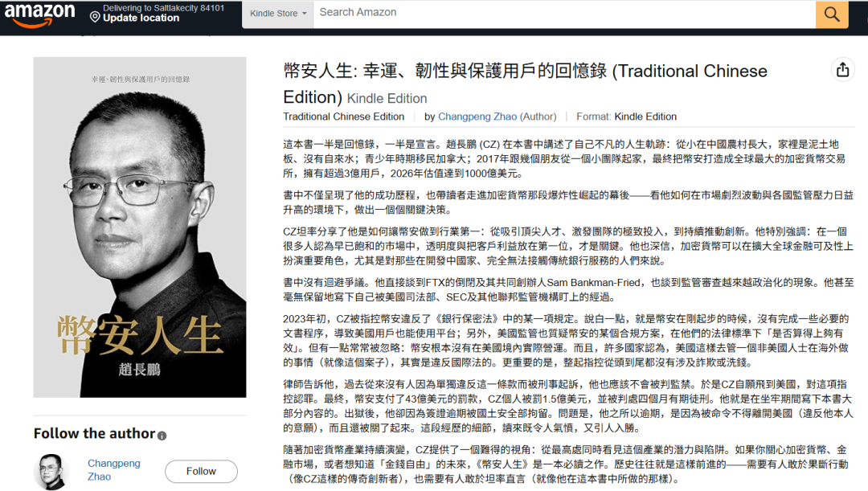Click the location pin icon
This screenshot has width=868, height=491.
(x=95, y=17)
